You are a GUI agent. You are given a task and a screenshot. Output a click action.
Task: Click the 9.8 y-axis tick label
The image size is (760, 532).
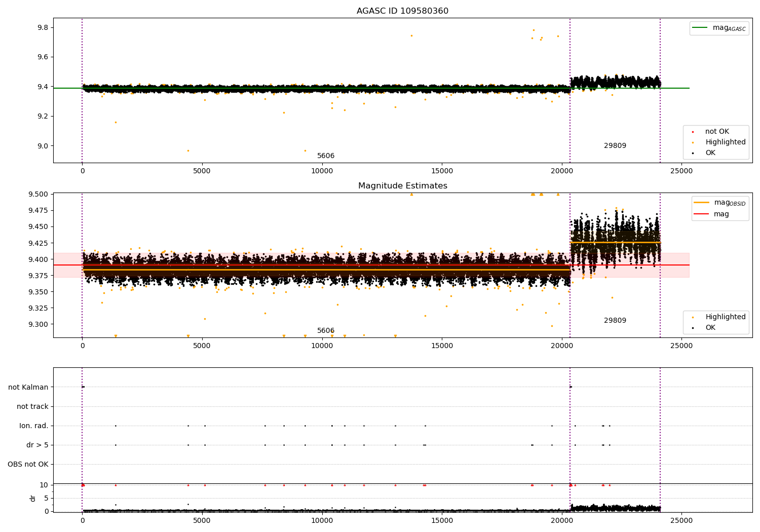tap(43, 27)
